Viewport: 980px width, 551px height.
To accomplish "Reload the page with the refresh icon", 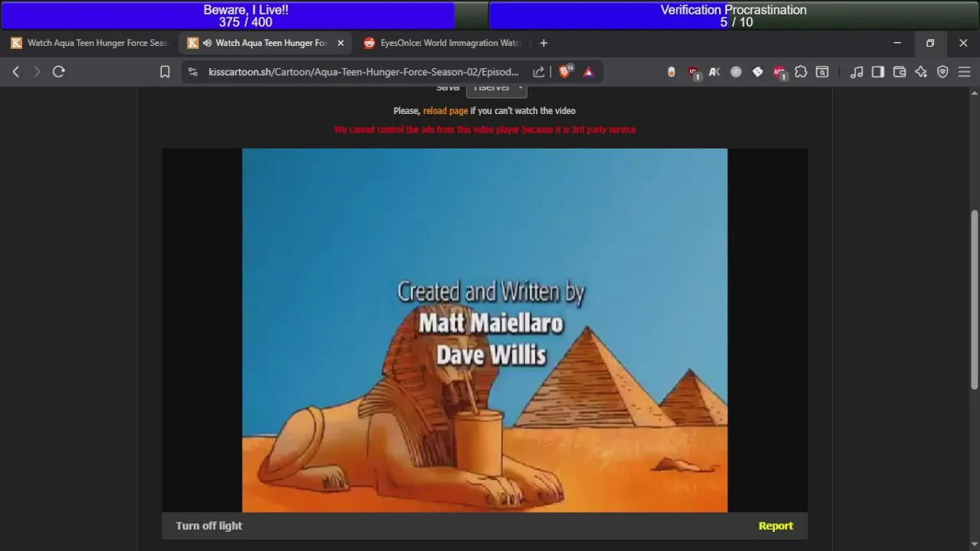I will click(x=58, y=71).
